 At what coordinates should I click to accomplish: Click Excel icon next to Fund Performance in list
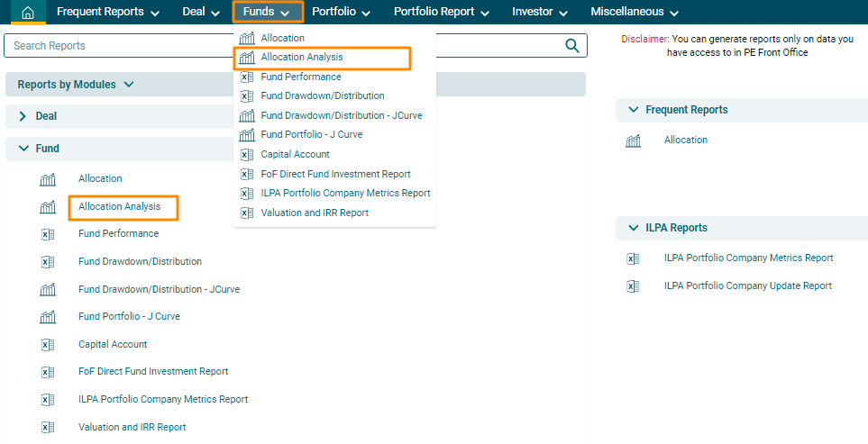[x=48, y=234]
